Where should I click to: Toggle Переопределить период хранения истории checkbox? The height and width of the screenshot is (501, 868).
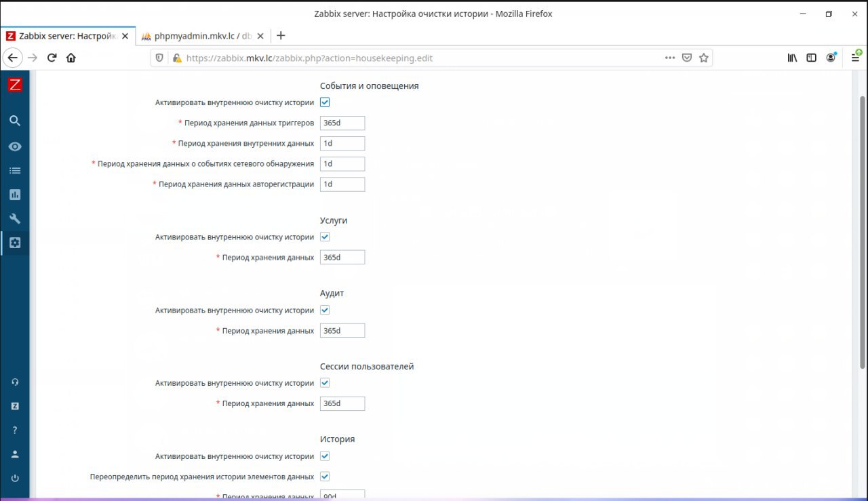click(325, 477)
